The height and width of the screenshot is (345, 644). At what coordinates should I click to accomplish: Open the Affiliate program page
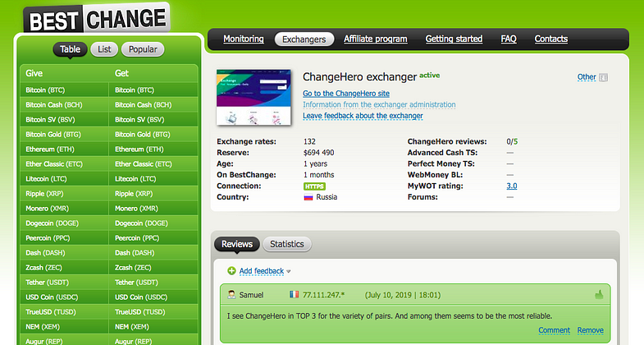click(x=376, y=39)
